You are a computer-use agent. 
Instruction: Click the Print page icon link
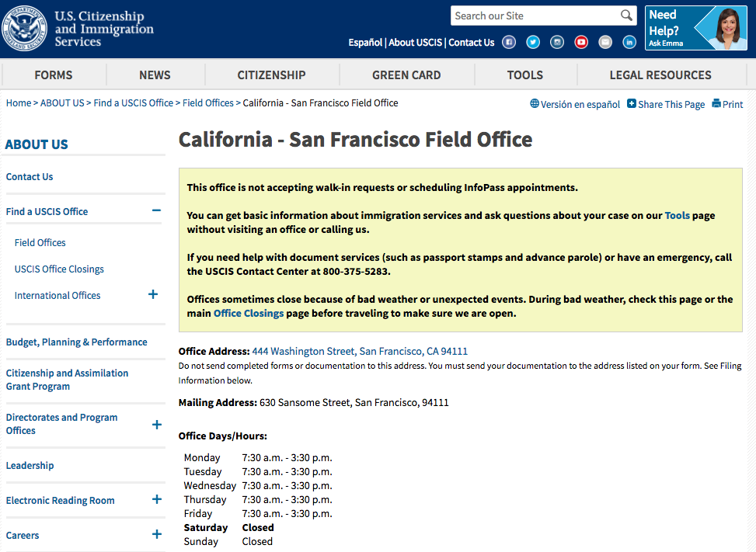(727, 104)
